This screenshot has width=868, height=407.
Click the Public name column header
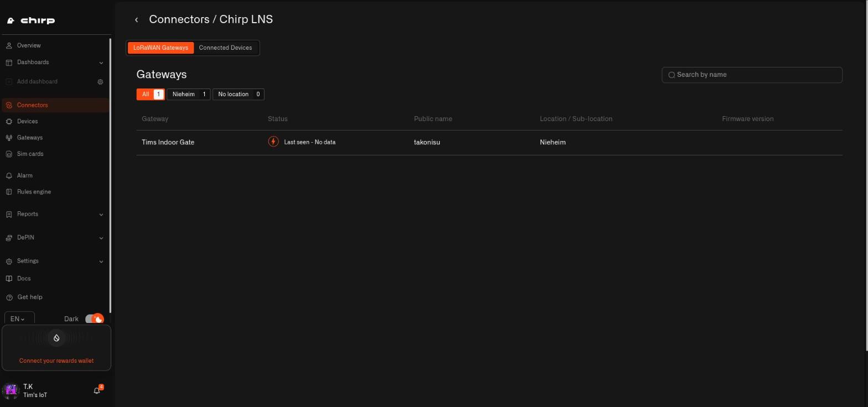433,119
